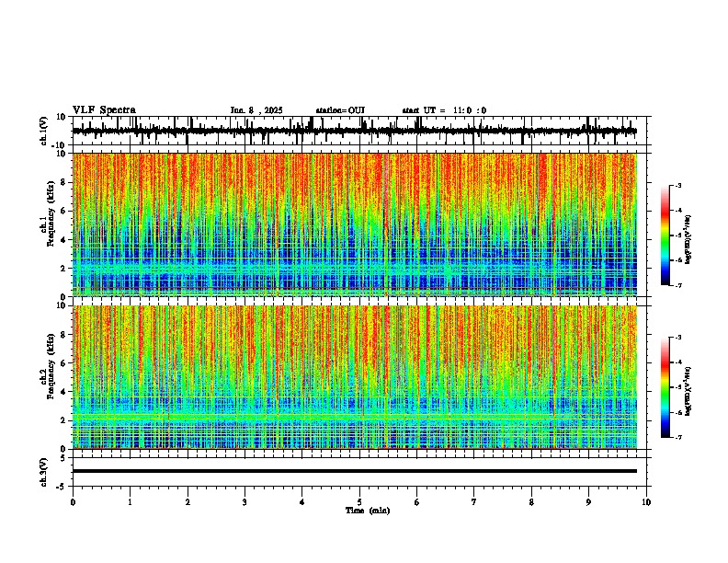Image resolution: width=728 pixels, height=563 pixels.
Task: Click the ch.1 colorbar unit label log(PSD)
Action: pos(688,240)
